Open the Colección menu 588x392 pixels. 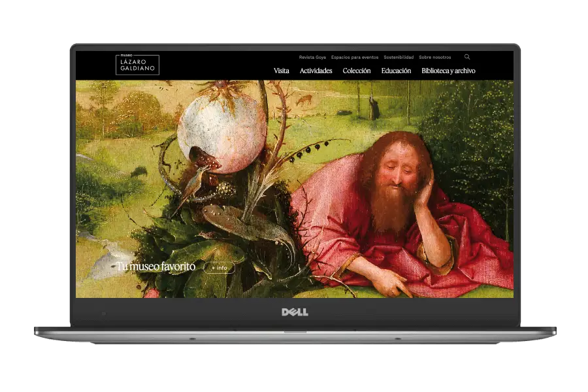click(357, 71)
